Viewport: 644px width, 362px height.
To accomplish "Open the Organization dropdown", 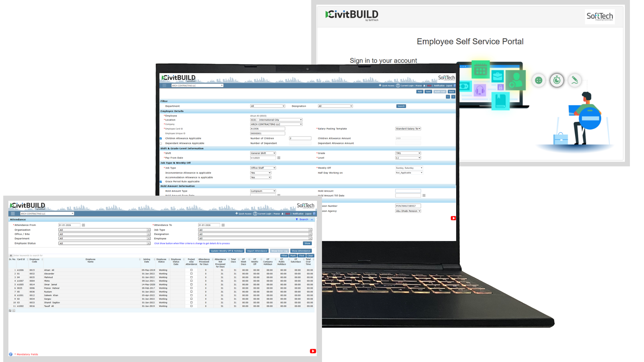I will click(x=104, y=230).
